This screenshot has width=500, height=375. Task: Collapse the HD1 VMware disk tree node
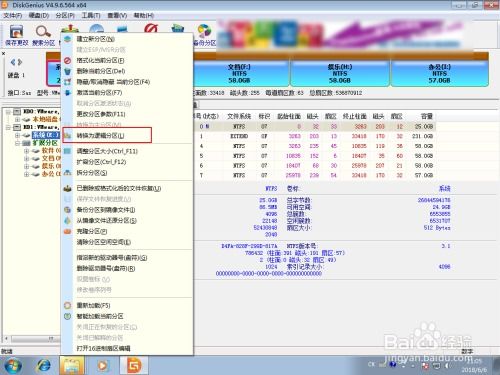[9, 127]
